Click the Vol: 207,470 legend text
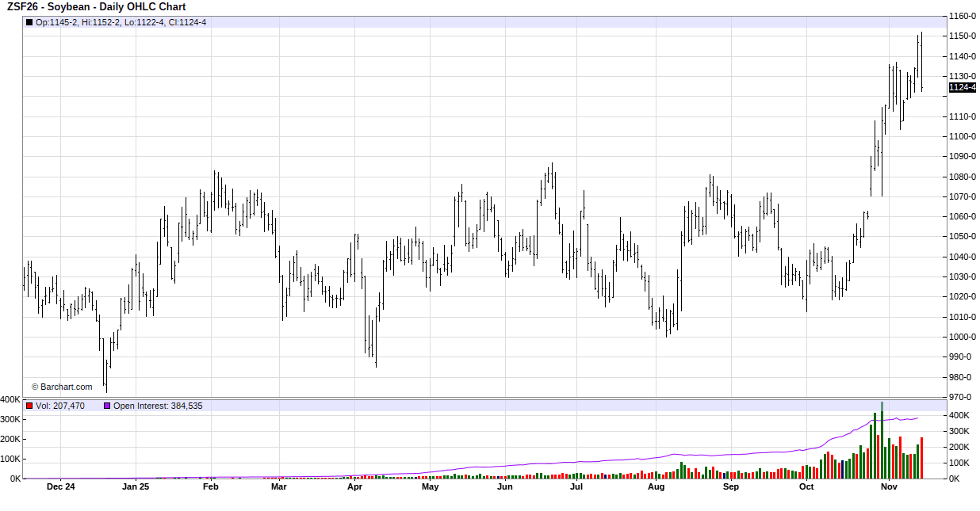Viewport: 980px width, 511px height. pyautogui.click(x=60, y=406)
